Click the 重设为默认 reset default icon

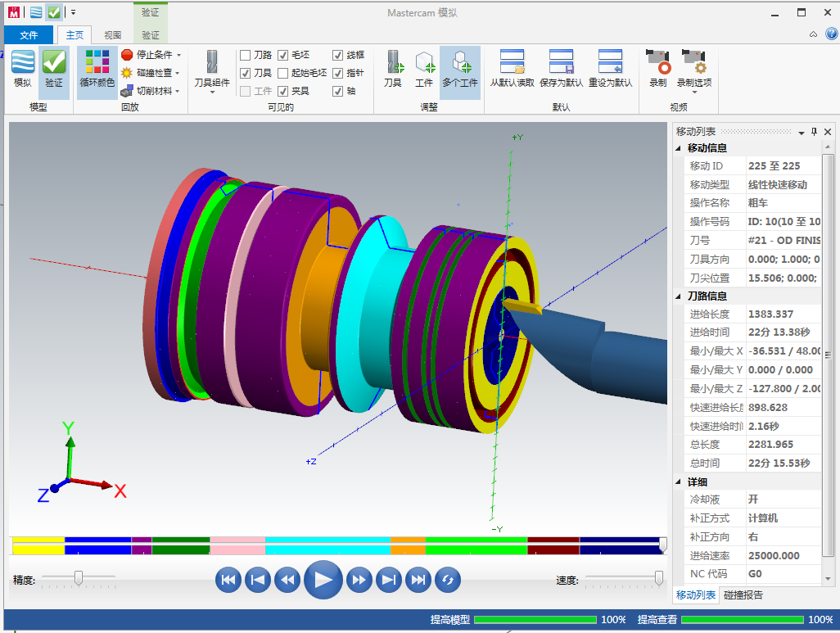(611, 69)
